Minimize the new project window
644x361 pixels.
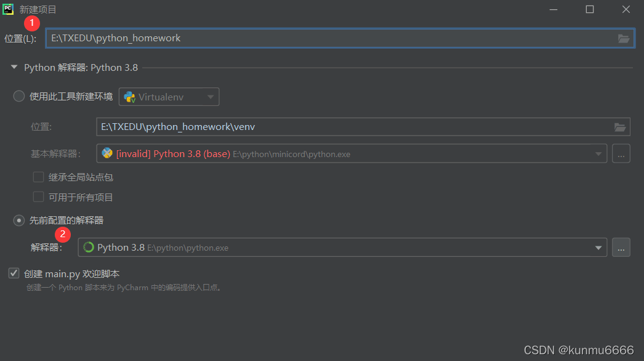553,9
